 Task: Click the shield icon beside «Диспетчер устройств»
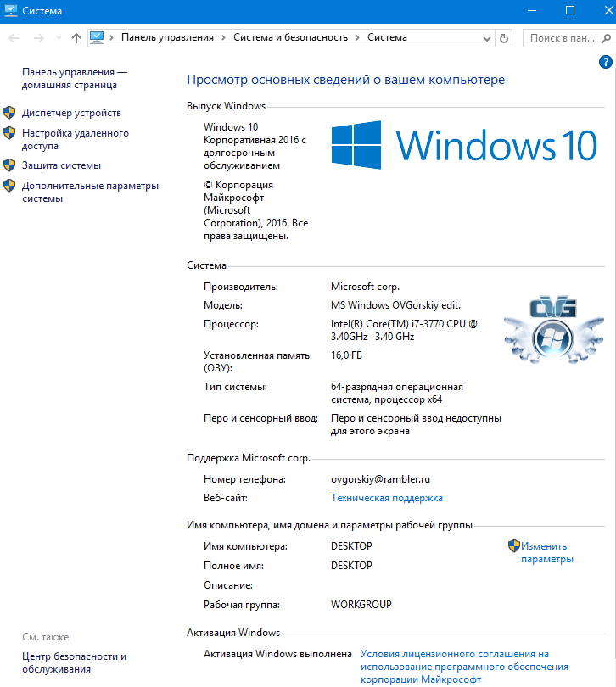coord(9,113)
